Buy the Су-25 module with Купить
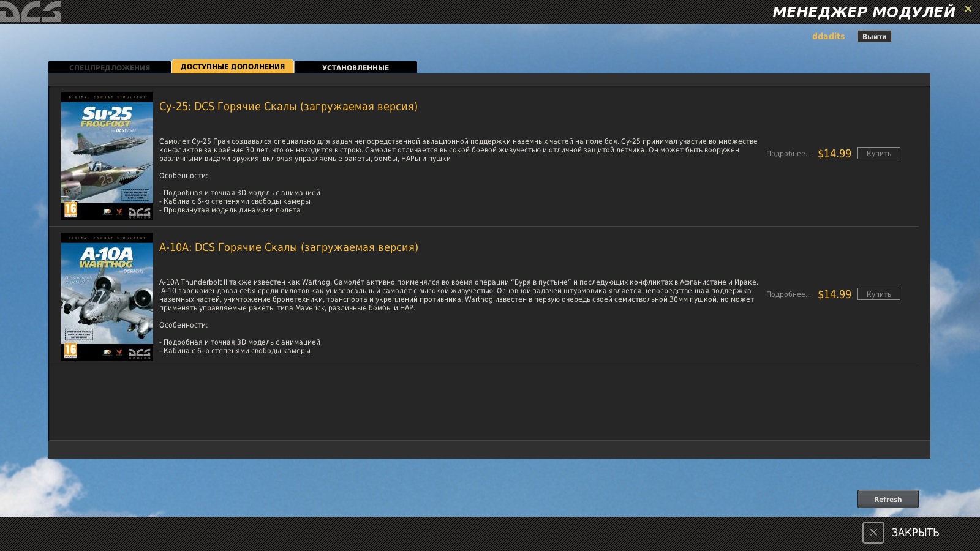The height and width of the screenshot is (551, 980). click(879, 153)
